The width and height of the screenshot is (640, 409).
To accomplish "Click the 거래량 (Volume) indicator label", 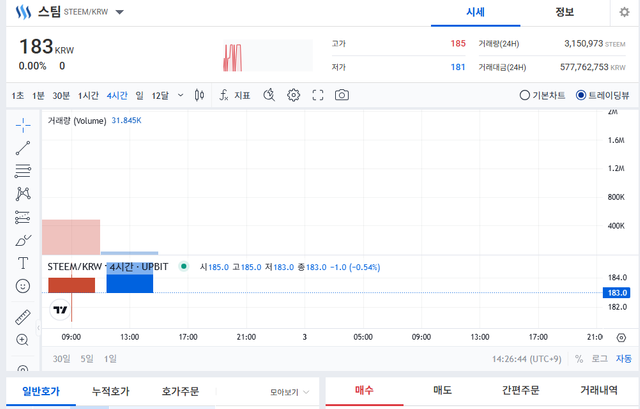I will tap(77, 120).
